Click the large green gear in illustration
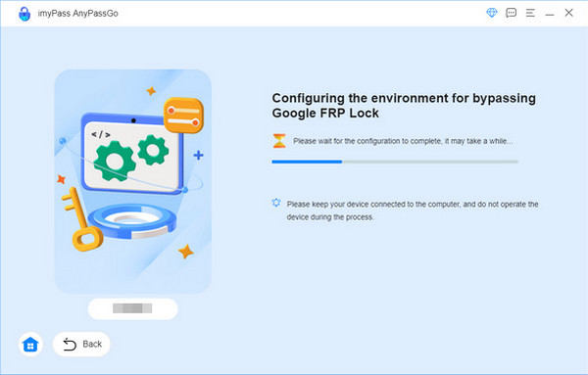 115,162
